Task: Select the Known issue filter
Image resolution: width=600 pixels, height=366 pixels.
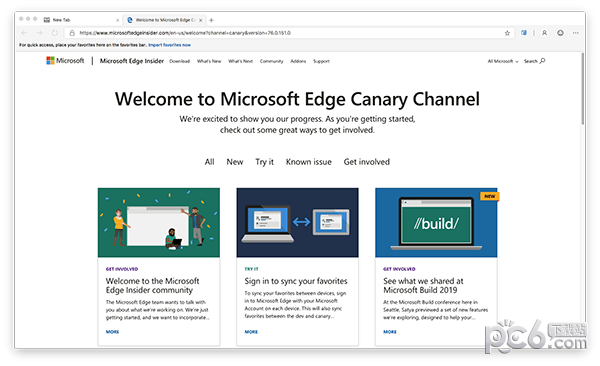Action: 308,162
